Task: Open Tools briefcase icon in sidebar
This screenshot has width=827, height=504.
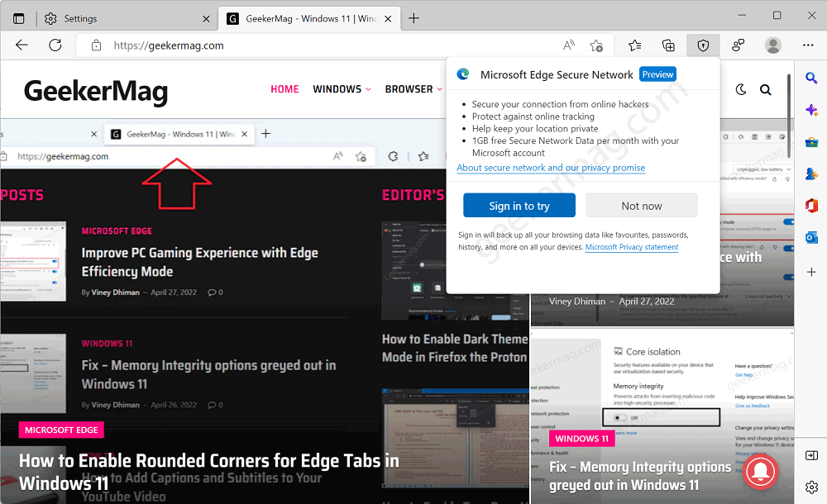Action: (x=811, y=142)
